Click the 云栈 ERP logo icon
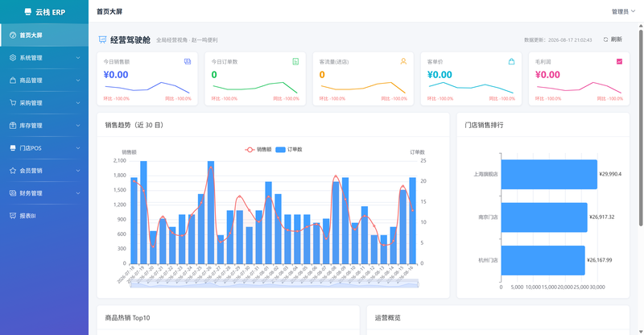The width and height of the screenshot is (644, 335). tap(28, 12)
